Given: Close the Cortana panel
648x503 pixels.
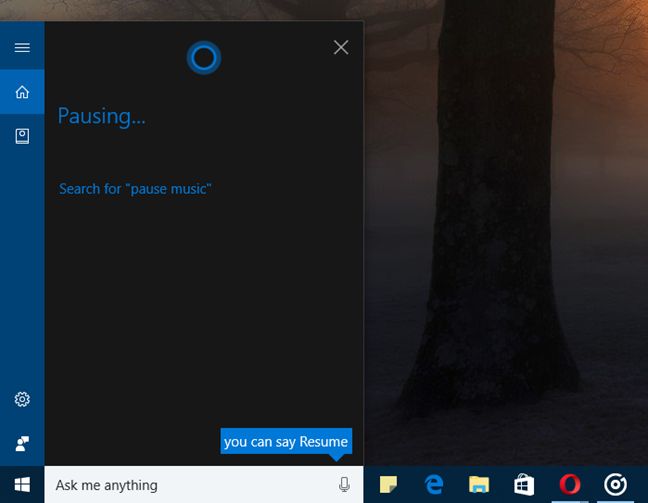Looking at the screenshot, I should [x=341, y=47].
